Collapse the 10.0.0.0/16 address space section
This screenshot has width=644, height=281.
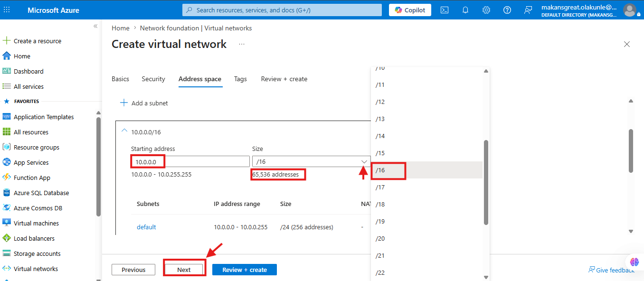pos(124,131)
